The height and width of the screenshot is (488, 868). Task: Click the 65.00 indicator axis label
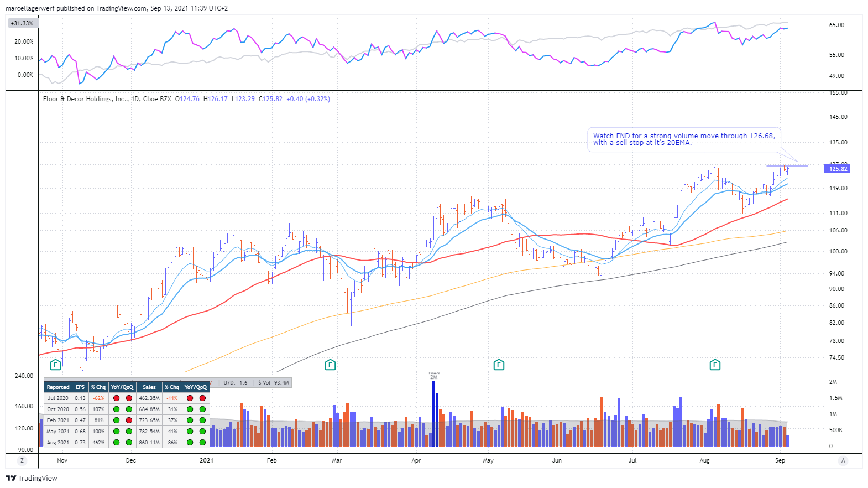(x=836, y=25)
